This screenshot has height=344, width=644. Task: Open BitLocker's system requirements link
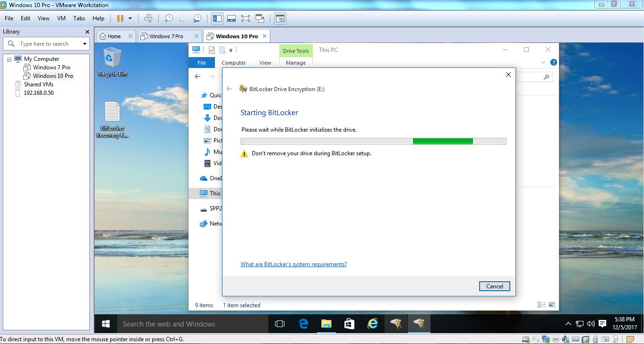293,264
